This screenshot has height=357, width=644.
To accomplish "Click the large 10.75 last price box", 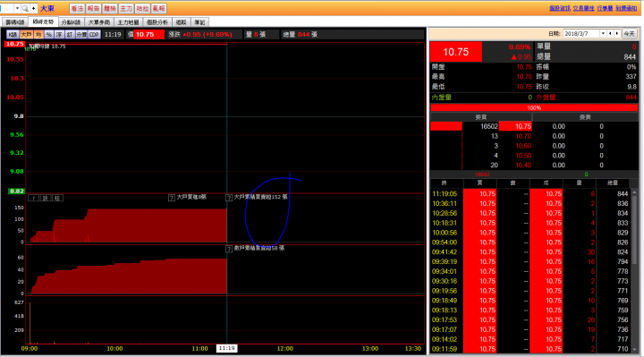I will point(456,52).
